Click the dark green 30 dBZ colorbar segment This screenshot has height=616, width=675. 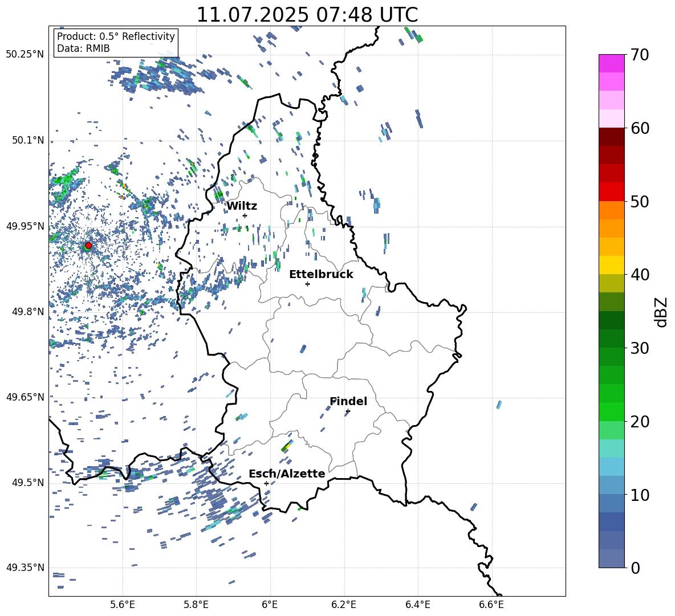tap(611, 338)
